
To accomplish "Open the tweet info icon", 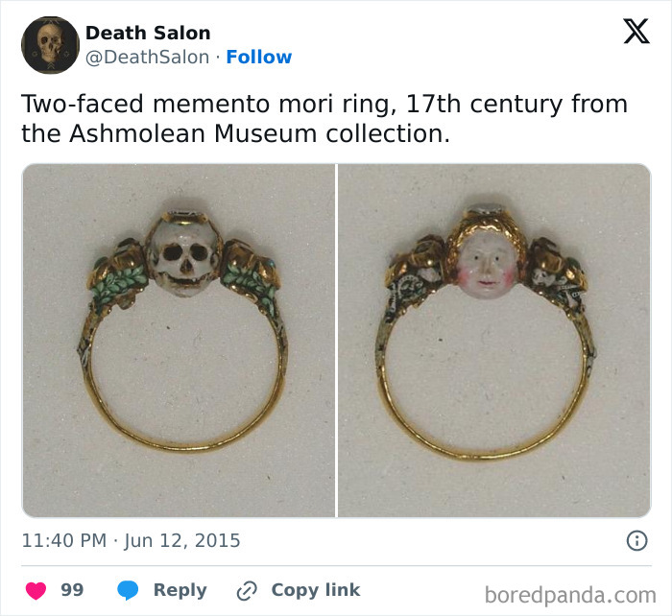I will [x=636, y=540].
